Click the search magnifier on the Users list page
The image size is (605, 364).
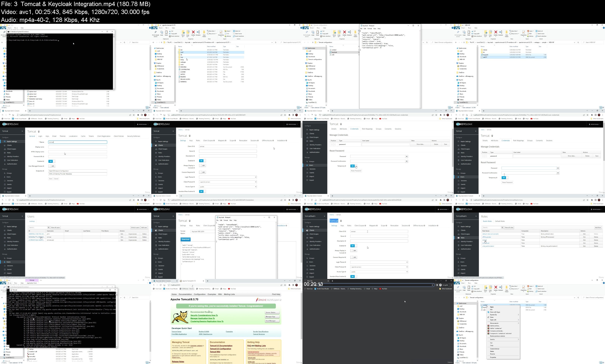tap(49, 228)
